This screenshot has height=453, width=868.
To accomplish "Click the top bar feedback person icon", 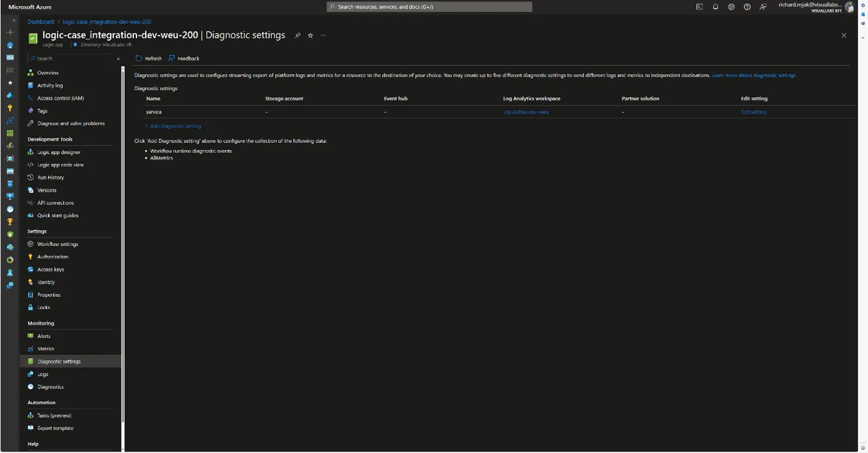I will point(763,7).
